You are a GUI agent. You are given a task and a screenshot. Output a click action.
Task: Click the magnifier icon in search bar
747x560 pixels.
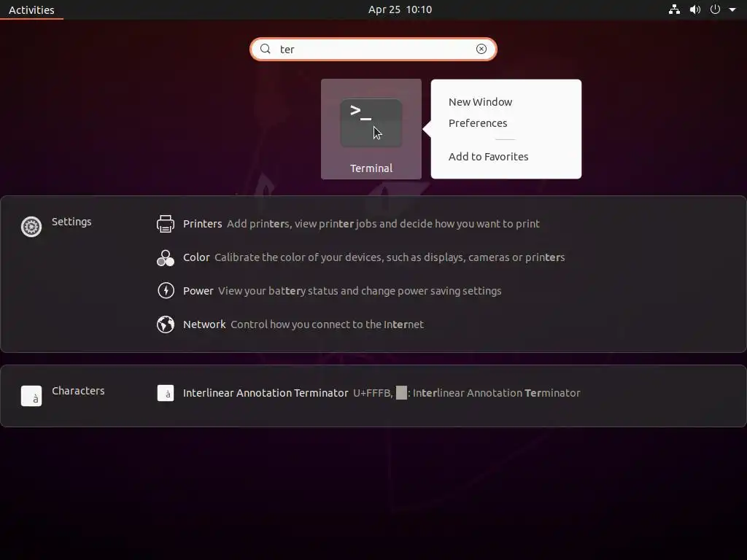(266, 49)
